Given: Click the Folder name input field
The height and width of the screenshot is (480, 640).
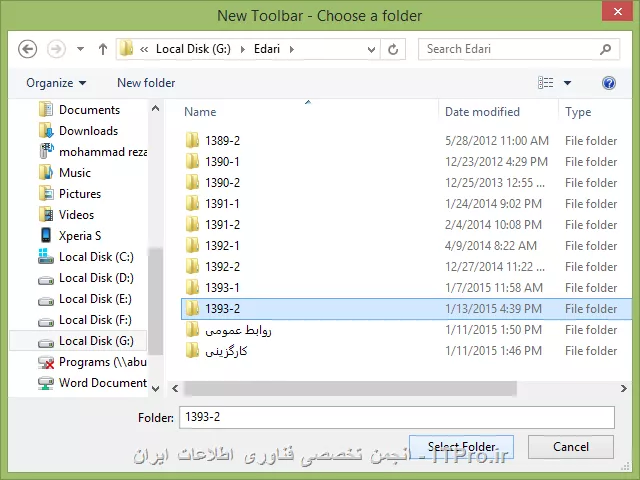Looking at the screenshot, I should pos(397,417).
